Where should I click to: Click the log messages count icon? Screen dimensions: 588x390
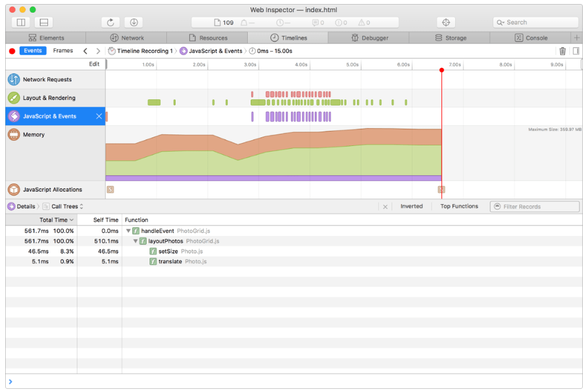[315, 22]
